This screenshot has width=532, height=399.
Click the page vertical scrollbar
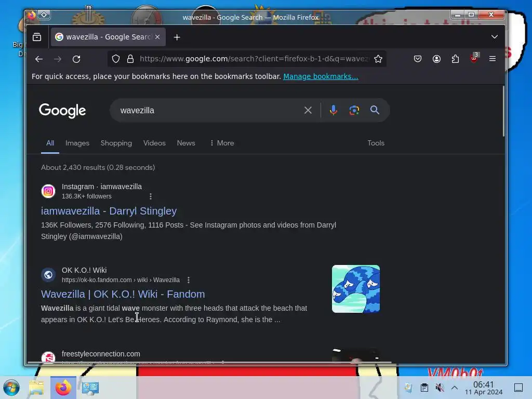pos(503,111)
